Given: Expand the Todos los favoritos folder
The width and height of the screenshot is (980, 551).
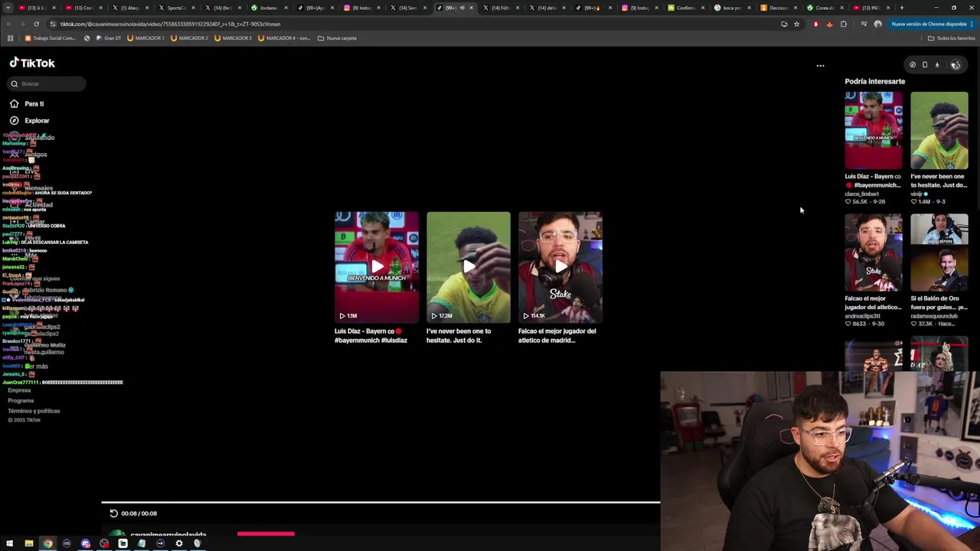Looking at the screenshot, I should (951, 37).
